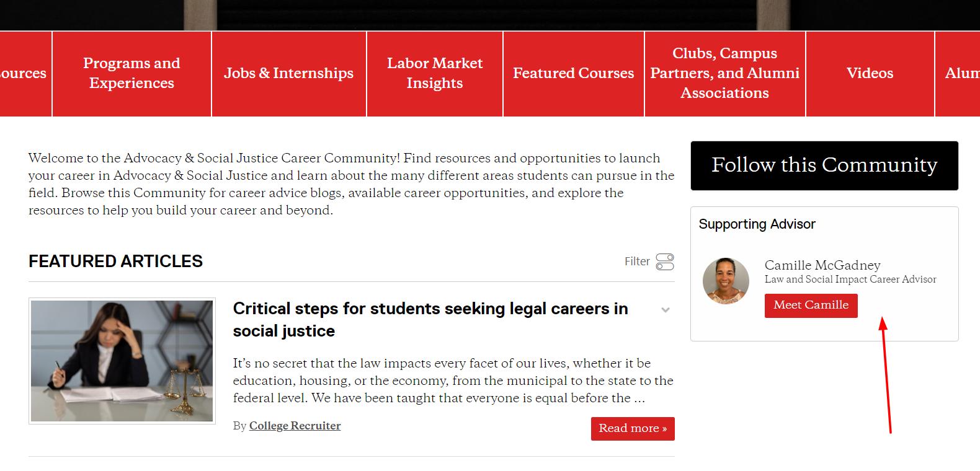Select the Labor Market Insights tab
Screen dimensions: 980x471
(434, 73)
